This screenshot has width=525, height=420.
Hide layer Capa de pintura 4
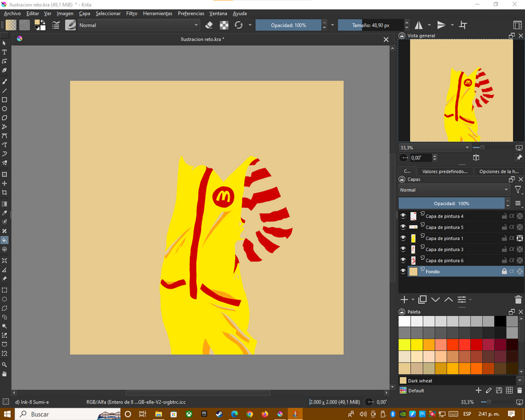[x=403, y=216]
